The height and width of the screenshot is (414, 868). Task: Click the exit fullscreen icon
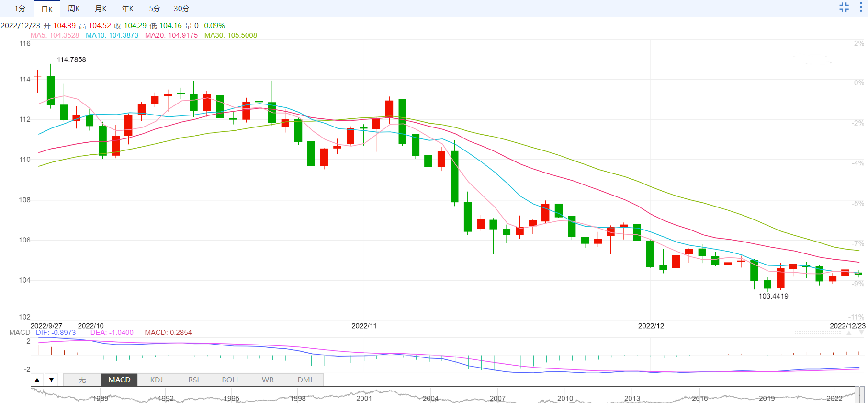coord(844,7)
